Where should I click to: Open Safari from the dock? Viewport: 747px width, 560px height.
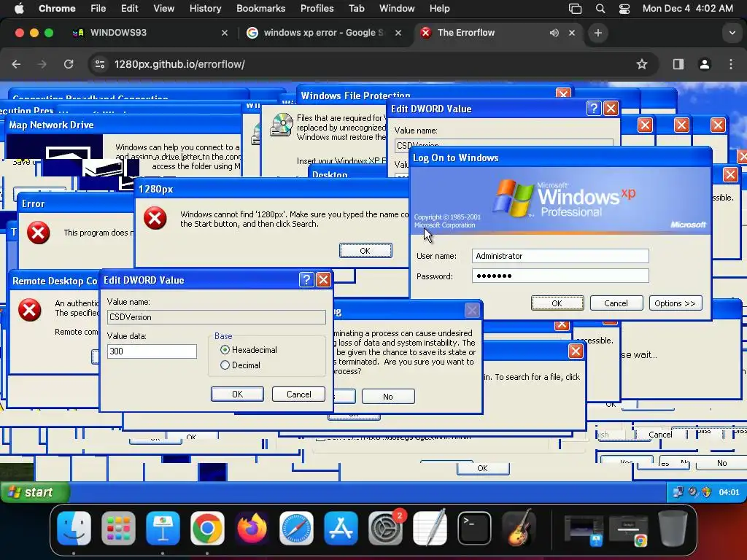coord(296,528)
